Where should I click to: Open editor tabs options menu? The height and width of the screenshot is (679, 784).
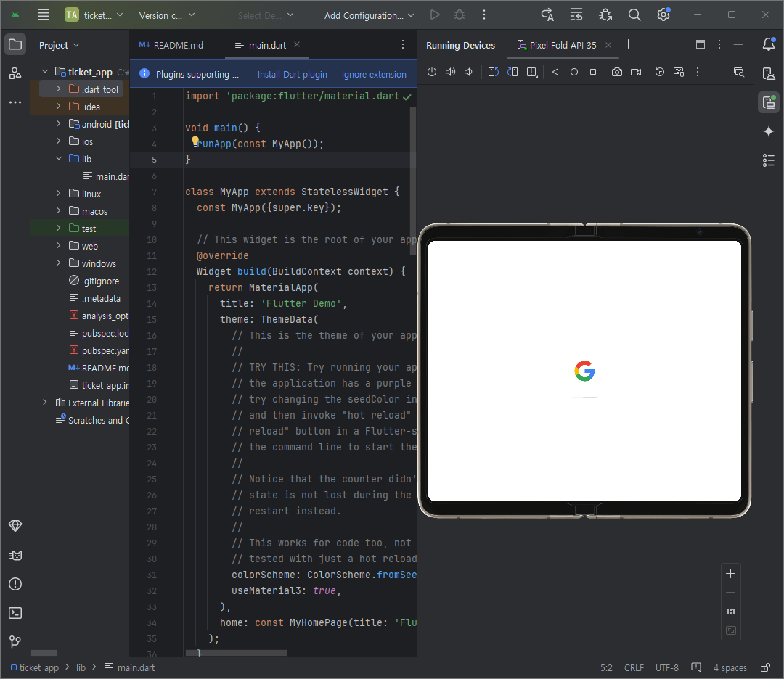(x=402, y=44)
